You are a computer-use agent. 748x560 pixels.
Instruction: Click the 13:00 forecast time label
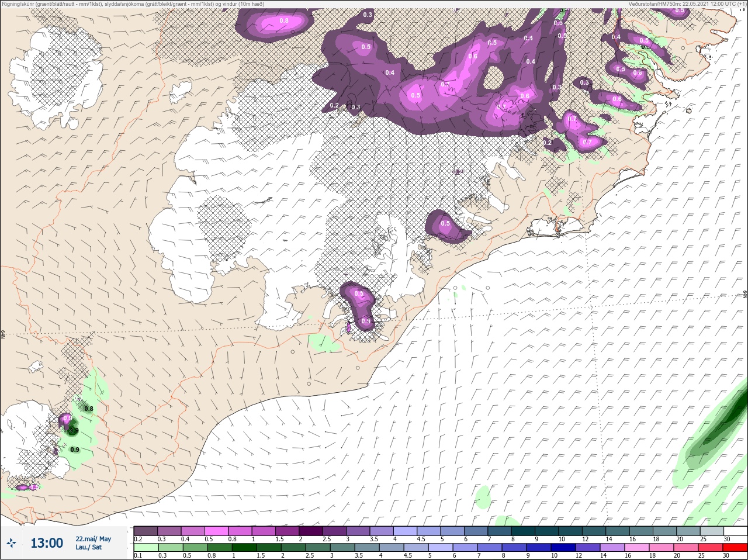pyautogui.click(x=47, y=543)
